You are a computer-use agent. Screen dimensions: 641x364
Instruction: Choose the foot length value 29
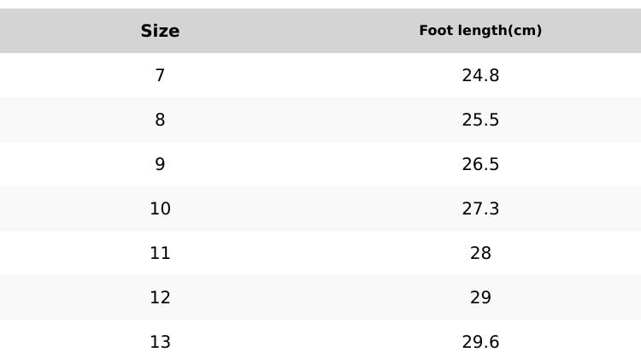click(x=480, y=297)
